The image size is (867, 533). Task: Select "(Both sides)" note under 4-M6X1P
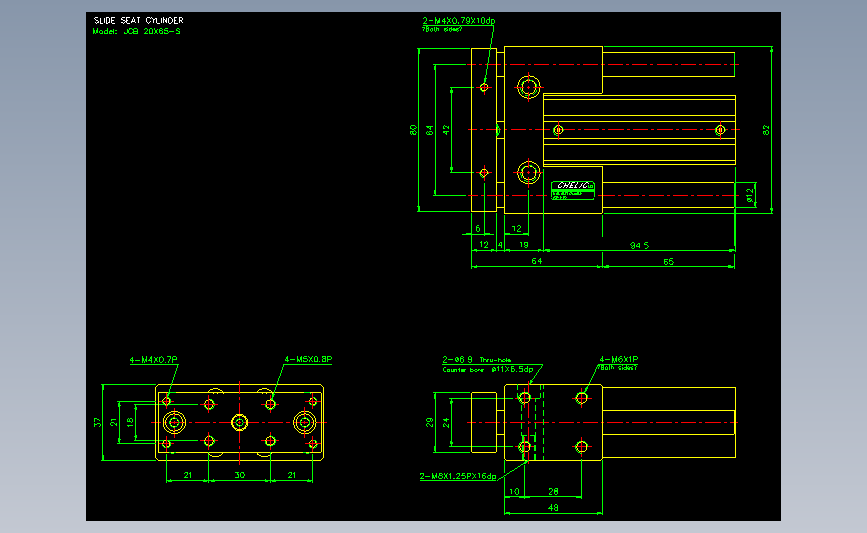[618, 368]
